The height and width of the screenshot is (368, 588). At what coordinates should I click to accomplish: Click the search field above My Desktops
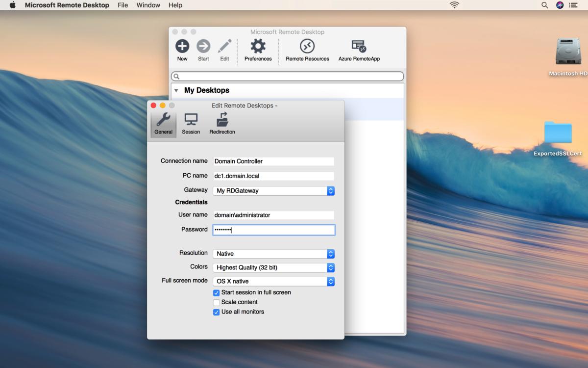[287, 76]
